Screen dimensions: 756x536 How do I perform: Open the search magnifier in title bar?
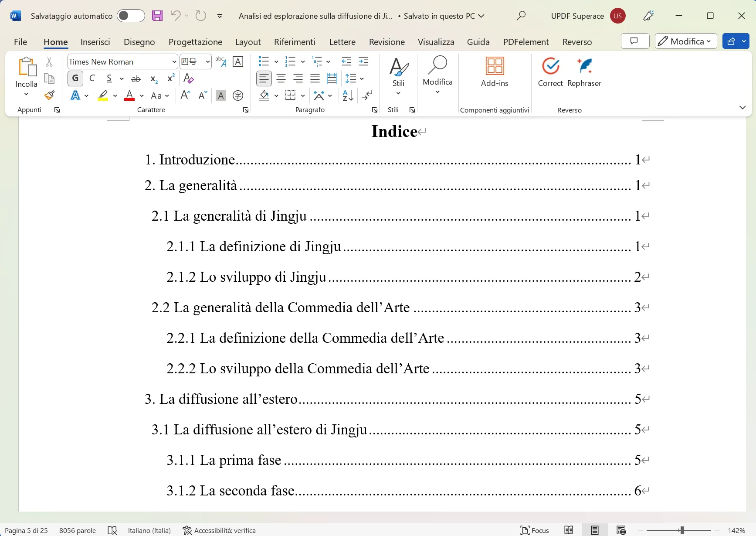[x=521, y=16]
